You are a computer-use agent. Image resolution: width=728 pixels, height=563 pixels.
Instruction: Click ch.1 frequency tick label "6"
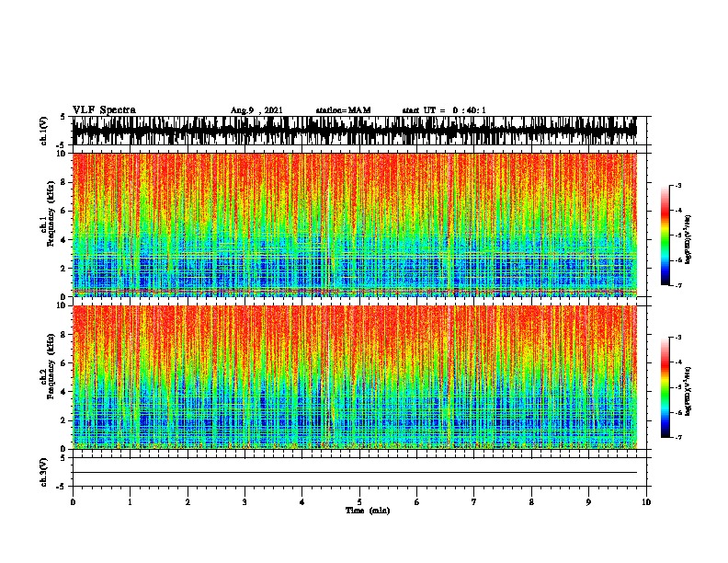pyautogui.click(x=64, y=211)
